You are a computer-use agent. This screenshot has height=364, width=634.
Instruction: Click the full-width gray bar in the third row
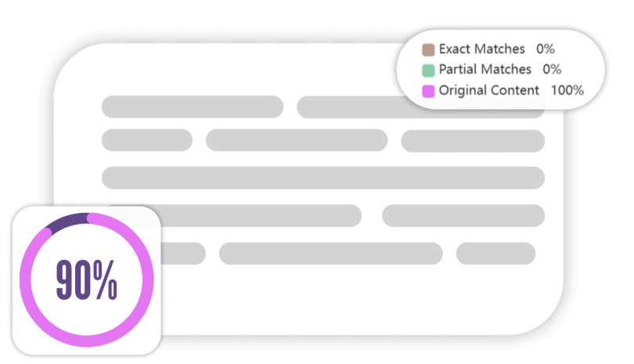point(322,178)
